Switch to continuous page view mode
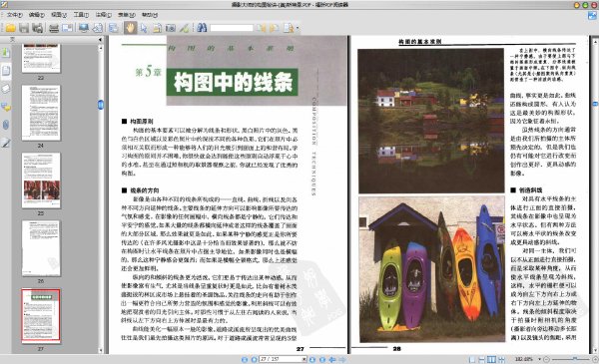Viewport: 599px width, 364px height. point(482,359)
